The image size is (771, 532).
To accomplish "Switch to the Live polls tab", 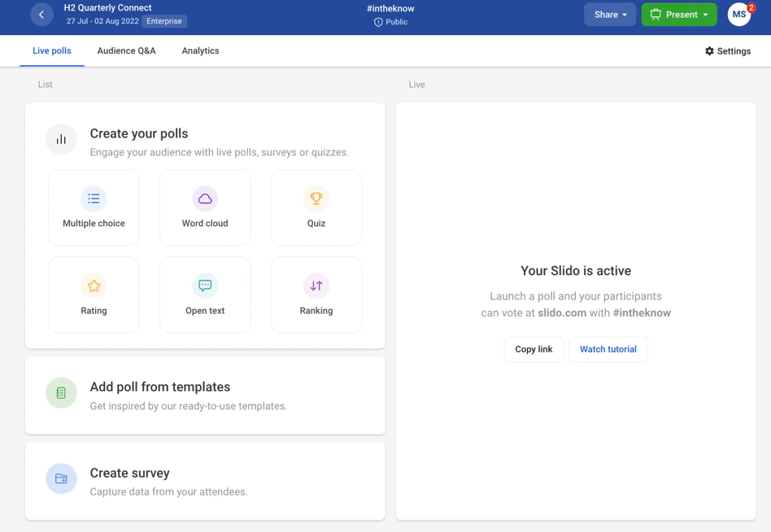I will pos(51,50).
